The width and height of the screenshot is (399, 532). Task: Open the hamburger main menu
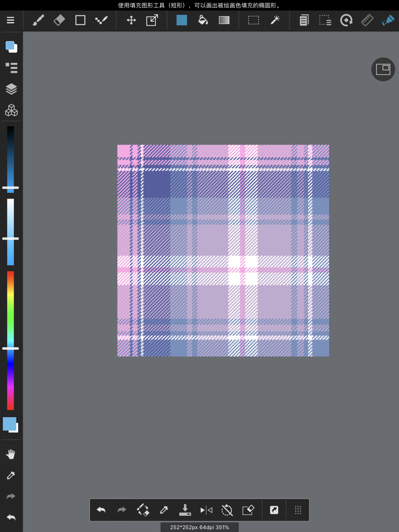click(x=10, y=20)
